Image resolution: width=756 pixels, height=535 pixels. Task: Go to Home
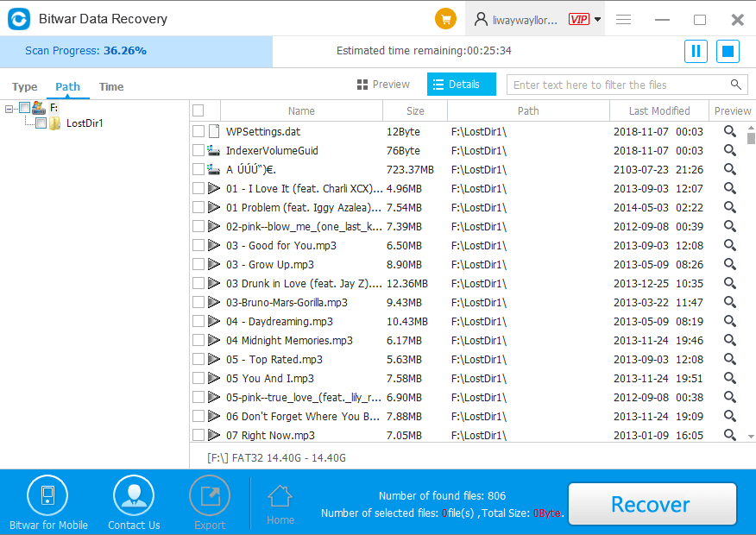[280, 505]
